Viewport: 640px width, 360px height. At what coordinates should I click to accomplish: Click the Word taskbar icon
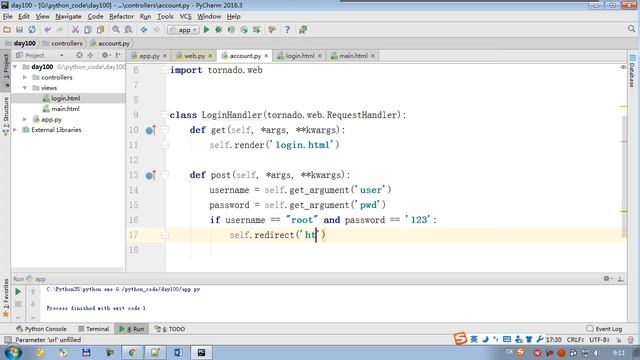coord(178,353)
